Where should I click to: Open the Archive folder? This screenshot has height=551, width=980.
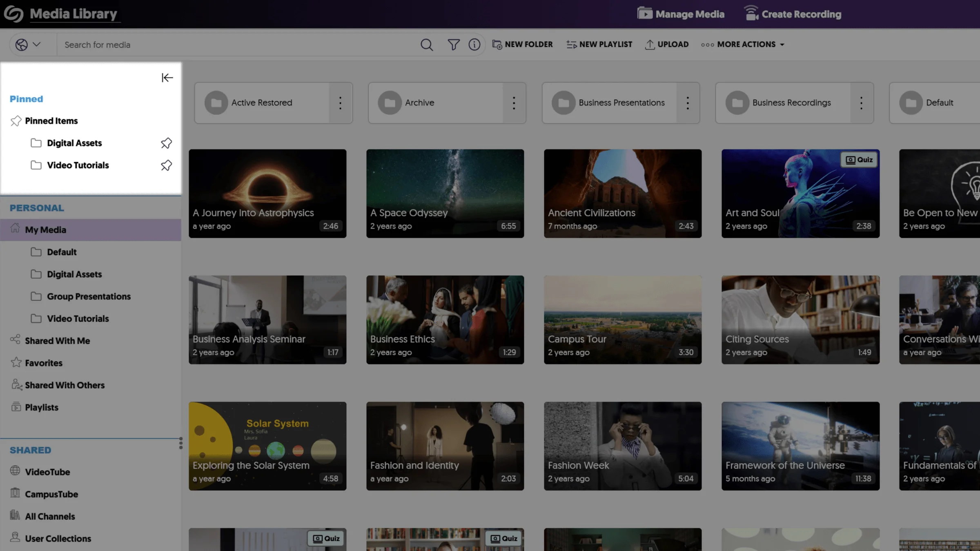click(436, 103)
